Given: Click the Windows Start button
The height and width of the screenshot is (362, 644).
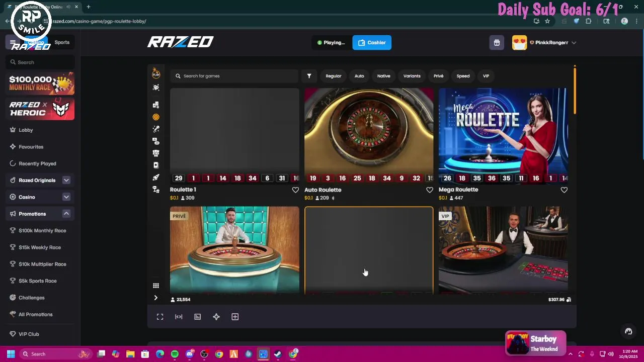Looking at the screenshot, I should [11, 354].
